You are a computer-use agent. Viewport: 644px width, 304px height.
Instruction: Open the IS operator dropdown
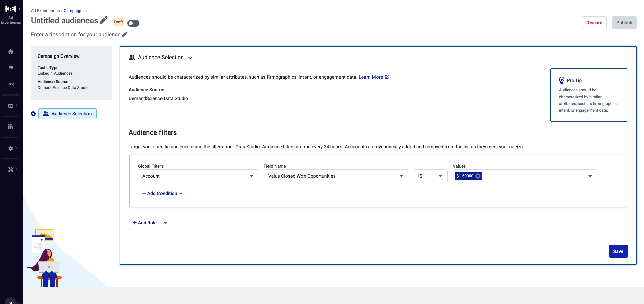tap(430, 176)
